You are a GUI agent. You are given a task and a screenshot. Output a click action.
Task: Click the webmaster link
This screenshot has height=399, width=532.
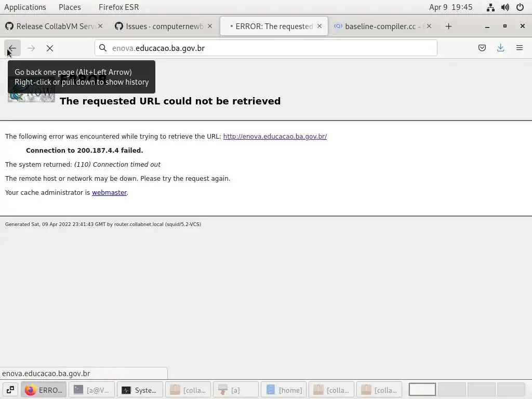click(x=109, y=192)
